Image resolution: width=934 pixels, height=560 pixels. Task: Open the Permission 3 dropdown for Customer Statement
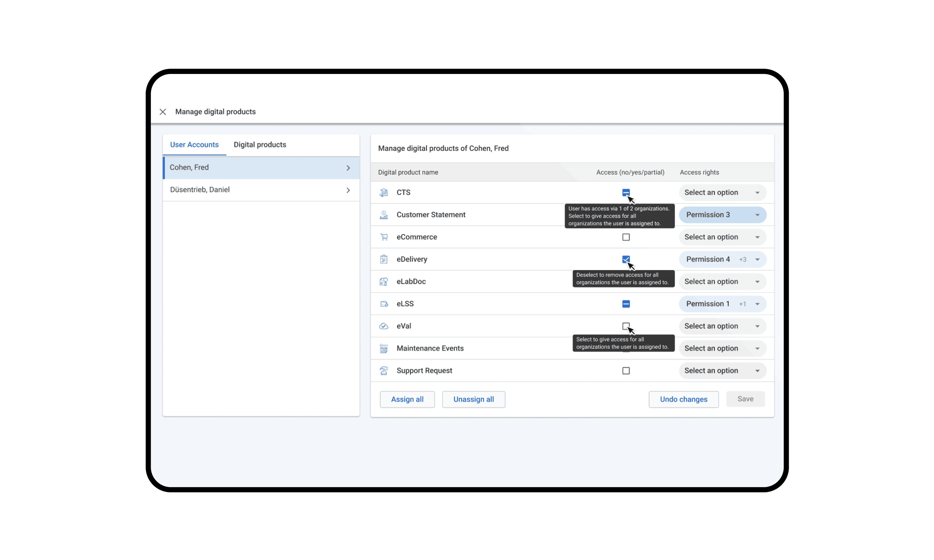point(722,214)
